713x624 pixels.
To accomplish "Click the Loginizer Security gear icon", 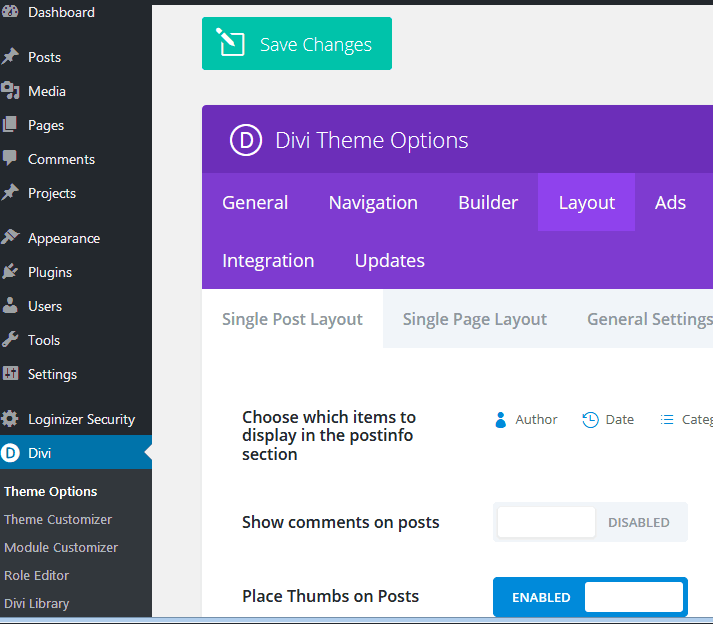I will pyautogui.click(x=10, y=418).
